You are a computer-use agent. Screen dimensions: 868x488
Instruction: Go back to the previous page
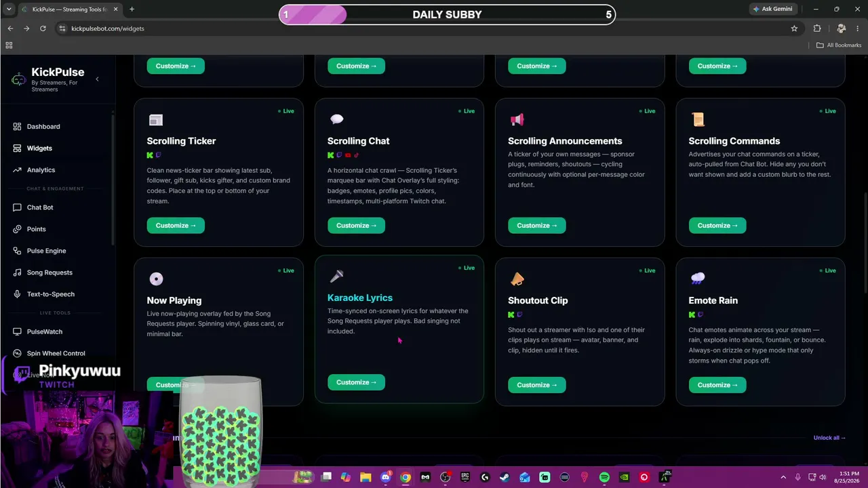(10, 28)
